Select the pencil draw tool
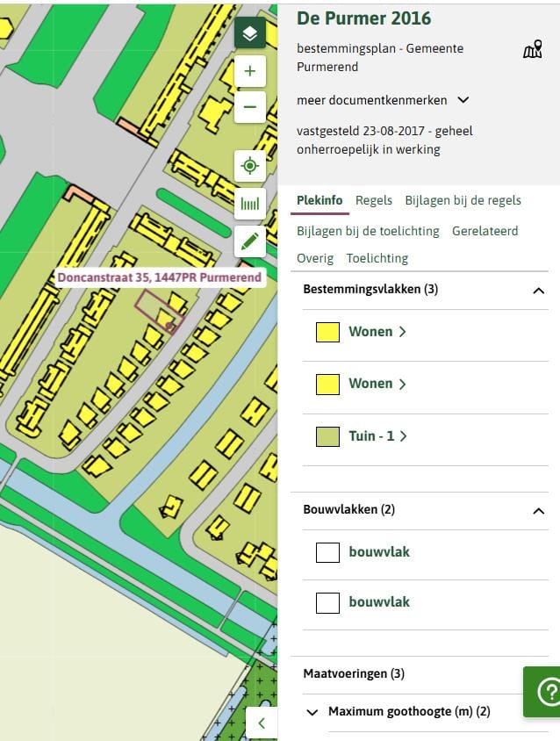 pos(250,241)
